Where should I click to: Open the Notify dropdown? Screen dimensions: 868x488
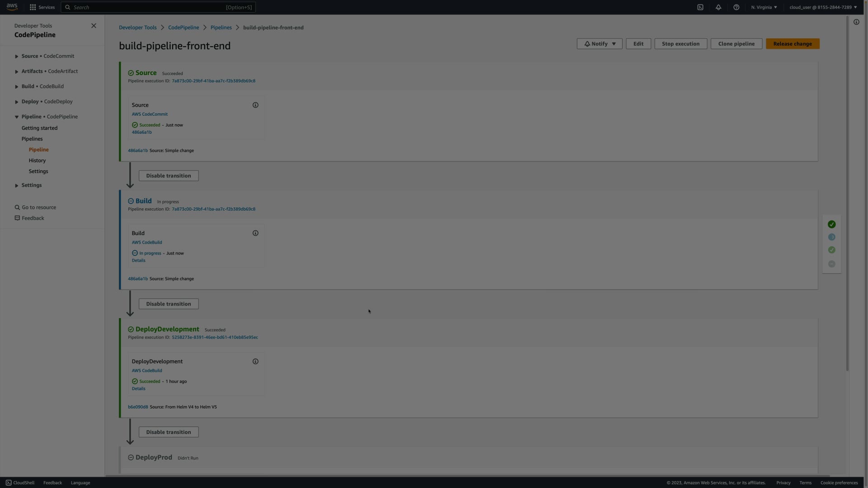point(599,44)
